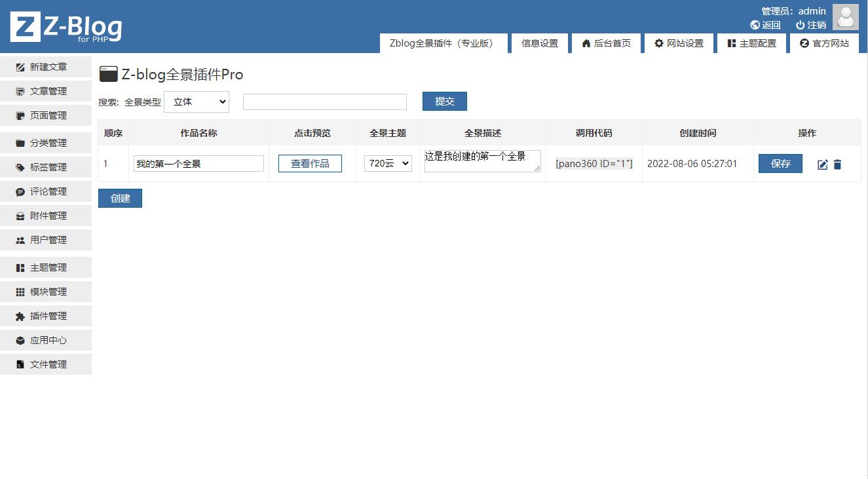Image resolution: width=868 pixels, height=479 pixels.
Task: Click the 全景描述 column header
Action: coord(483,133)
